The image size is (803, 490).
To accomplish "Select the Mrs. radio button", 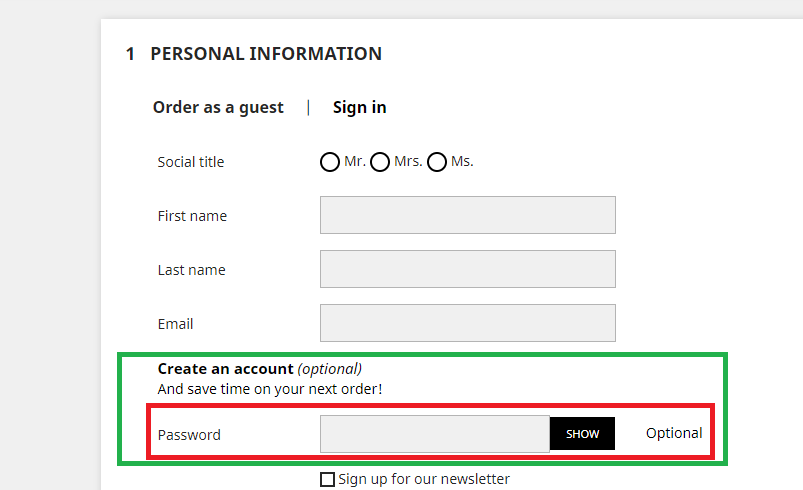I will (x=380, y=162).
